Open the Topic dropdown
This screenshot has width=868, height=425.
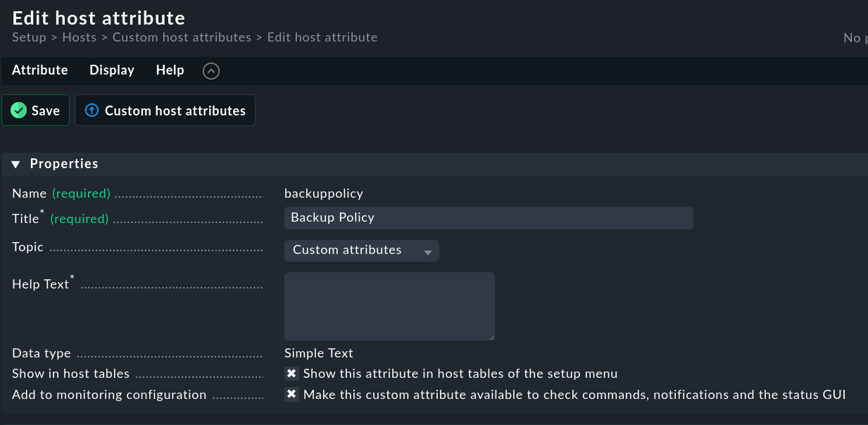(x=361, y=250)
